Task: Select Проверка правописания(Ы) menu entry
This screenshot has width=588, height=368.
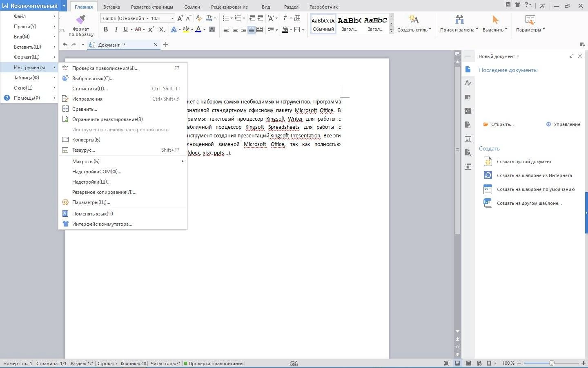Action: [123, 68]
